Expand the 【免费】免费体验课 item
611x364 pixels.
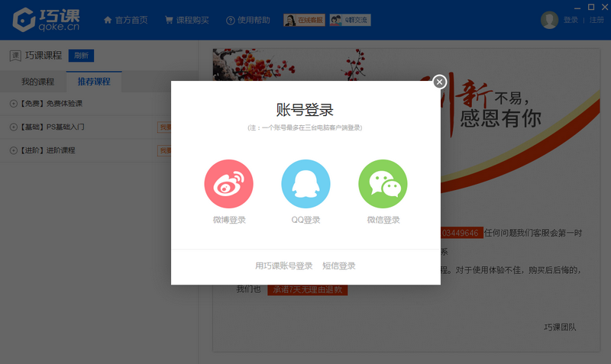click(x=14, y=104)
